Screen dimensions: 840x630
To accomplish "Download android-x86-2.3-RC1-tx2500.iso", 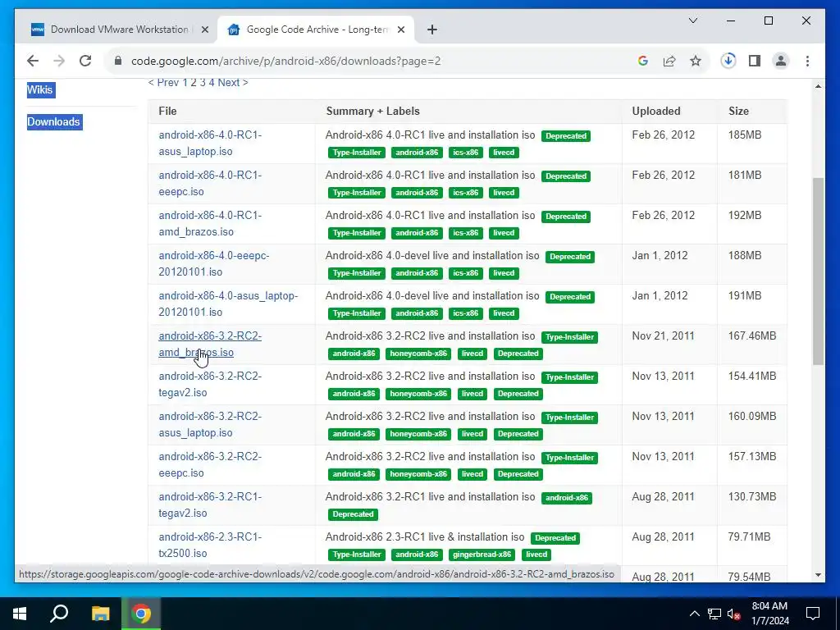I will coord(210,545).
